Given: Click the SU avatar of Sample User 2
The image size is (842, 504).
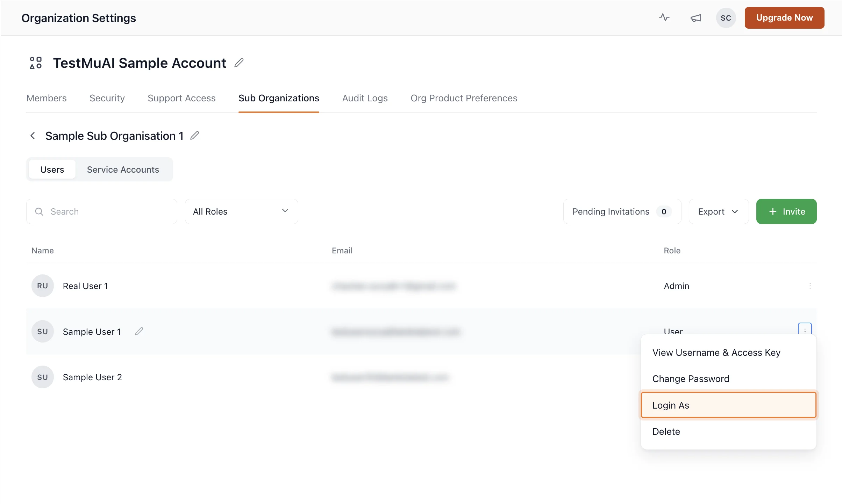Looking at the screenshot, I should [43, 377].
